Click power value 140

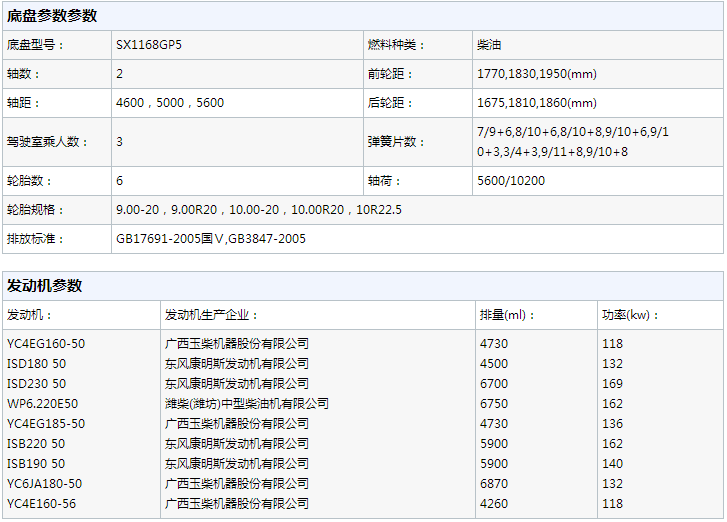click(x=612, y=463)
